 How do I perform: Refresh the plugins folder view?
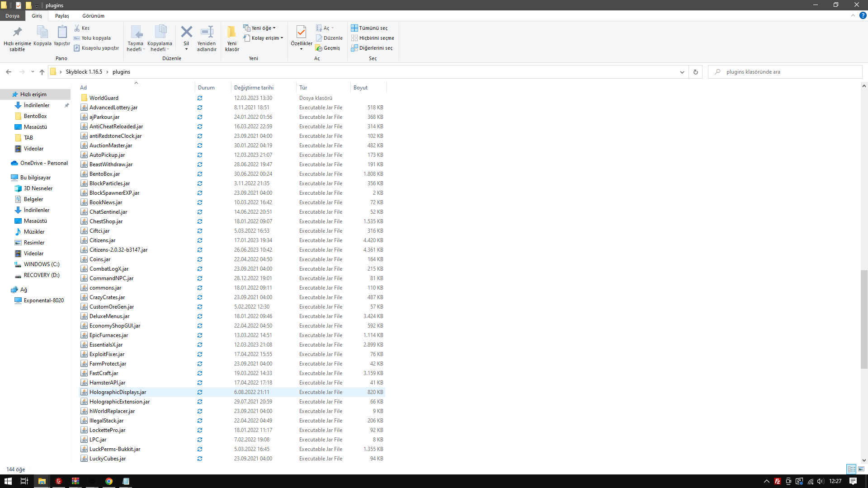tap(695, 72)
